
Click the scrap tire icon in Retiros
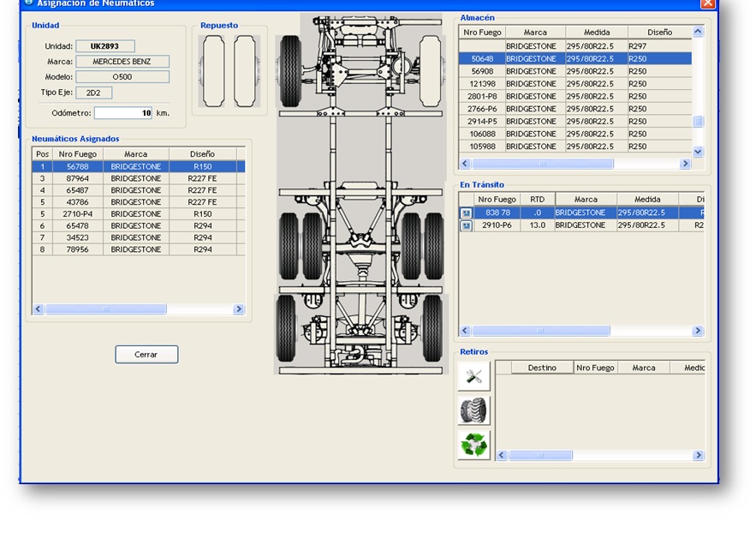click(474, 410)
